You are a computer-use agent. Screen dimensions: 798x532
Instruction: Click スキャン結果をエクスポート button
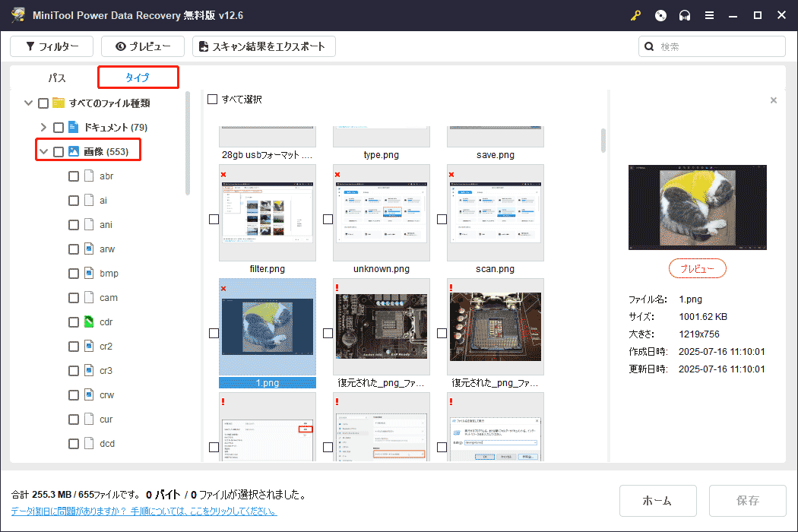pos(264,46)
